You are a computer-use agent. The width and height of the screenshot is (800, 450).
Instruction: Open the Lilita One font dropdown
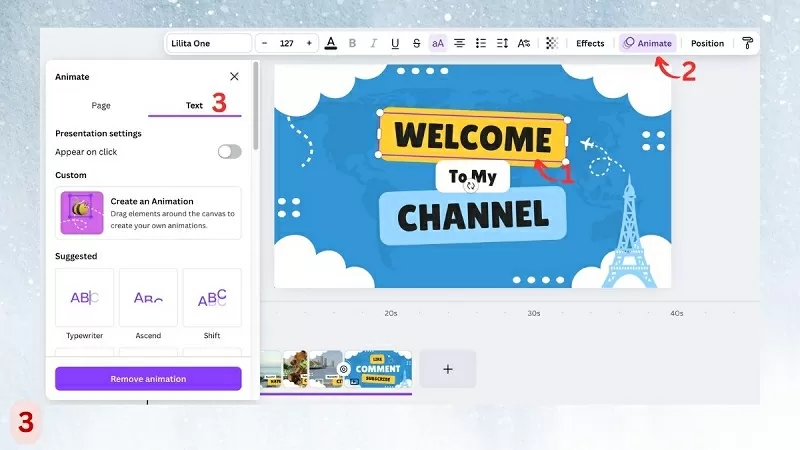click(209, 43)
